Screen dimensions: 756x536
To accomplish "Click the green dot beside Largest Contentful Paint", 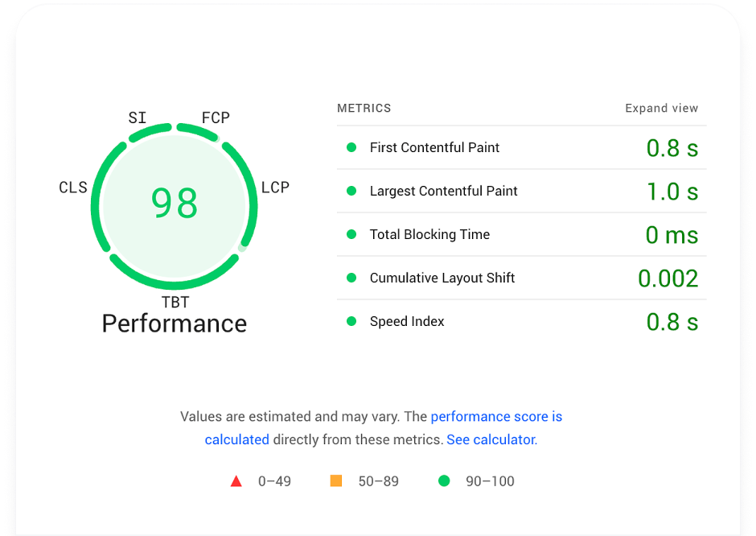I will [351, 191].
